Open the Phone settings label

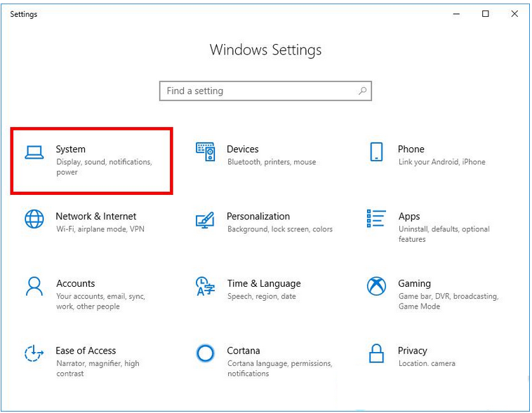tap(411, 149)
